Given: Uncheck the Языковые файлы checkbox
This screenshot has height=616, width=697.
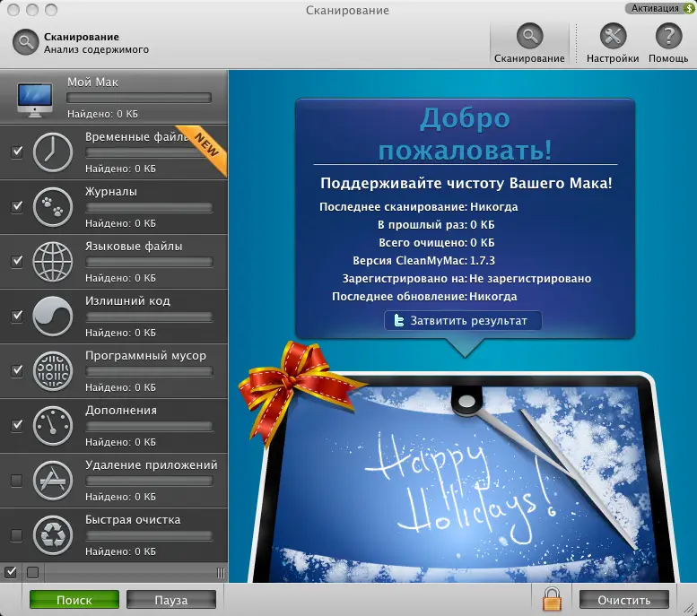Looking at the screenshot, I should click(x=16, y=261).
